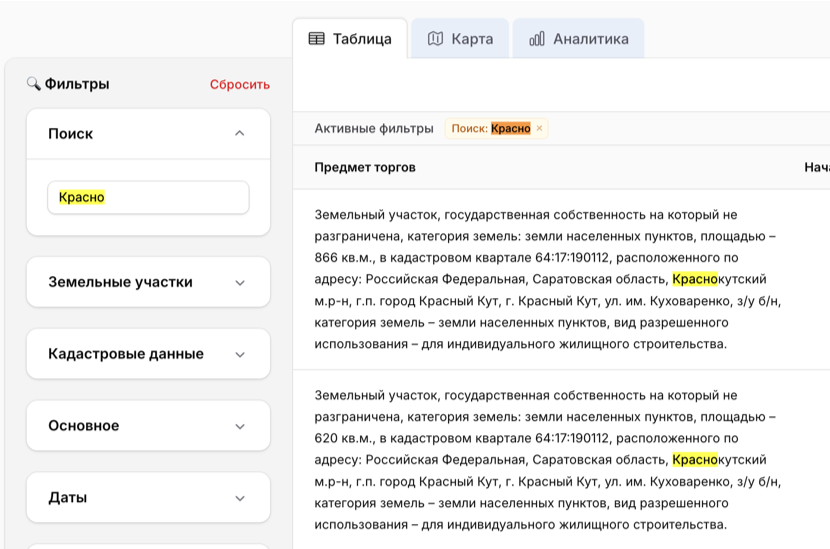The height and width of the screenshot is (549, 830).
Task: Click the table grid icon in Таблица tab
Action: pyautogui.click(x=316, y=39)
